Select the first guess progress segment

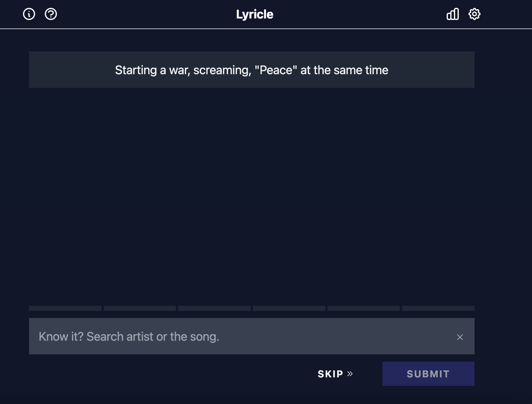65,308
